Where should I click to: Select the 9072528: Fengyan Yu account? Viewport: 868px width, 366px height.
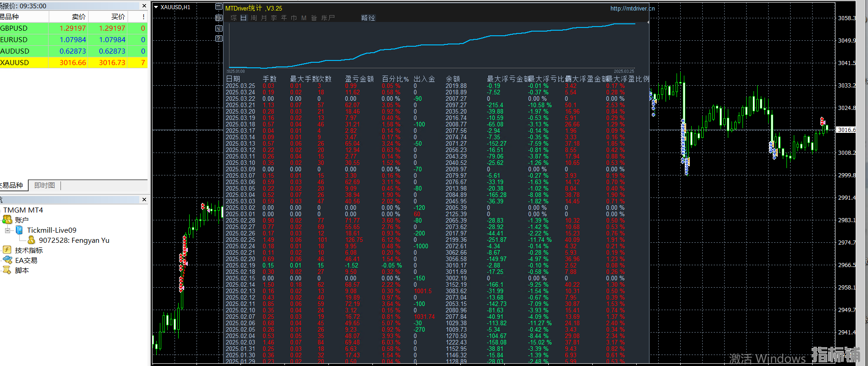(74, 240)
